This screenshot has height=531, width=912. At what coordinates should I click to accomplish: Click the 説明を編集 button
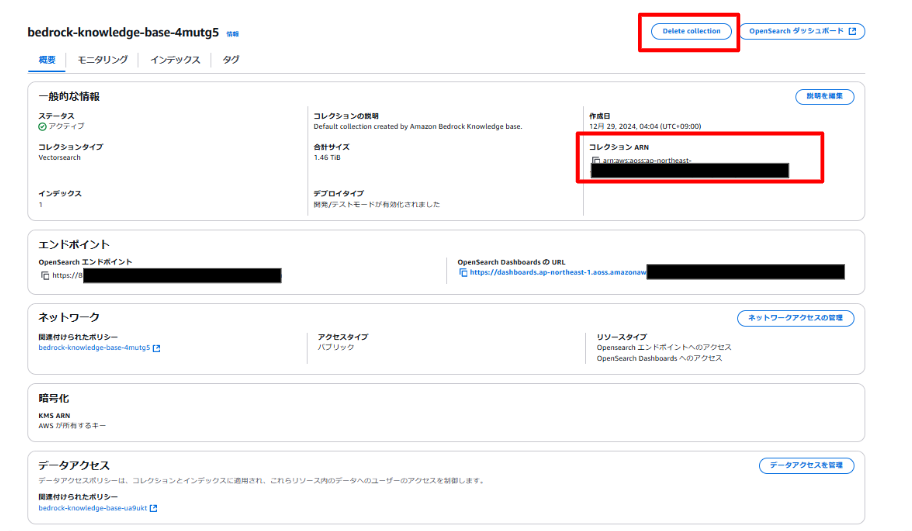[x=824, y=97]
